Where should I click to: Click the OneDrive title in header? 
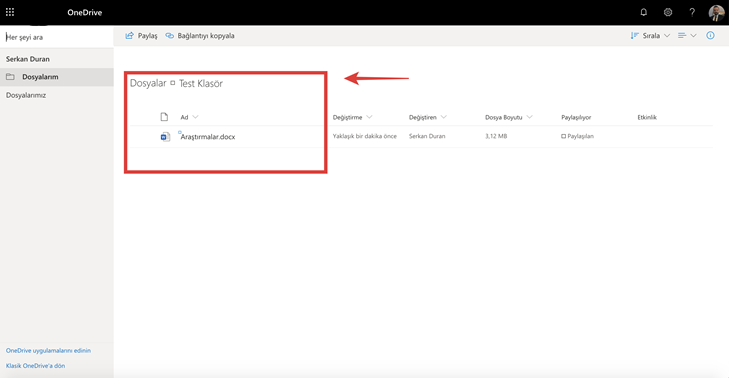[85, 13]
